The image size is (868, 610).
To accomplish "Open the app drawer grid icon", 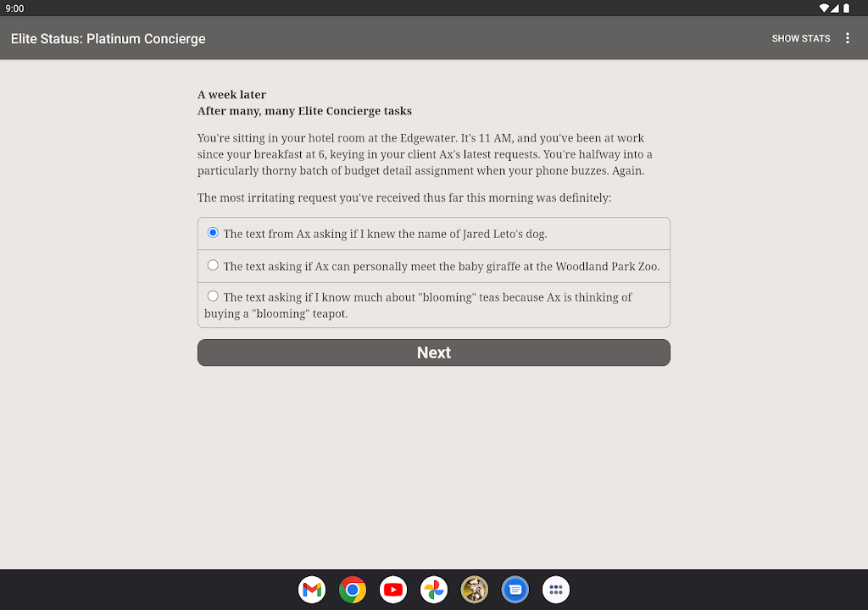I will tap(556, 590).
